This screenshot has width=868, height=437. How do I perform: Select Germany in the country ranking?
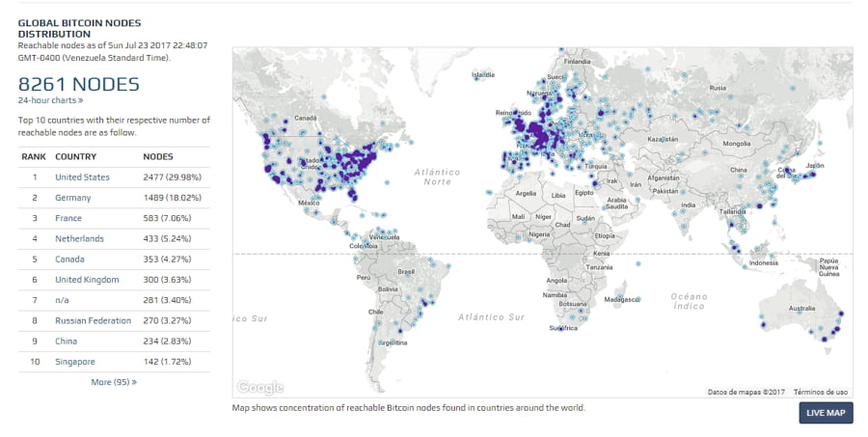73,198
